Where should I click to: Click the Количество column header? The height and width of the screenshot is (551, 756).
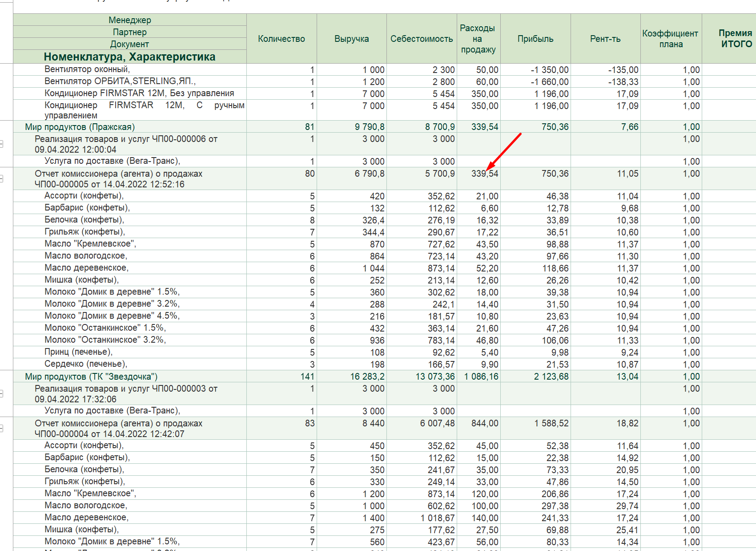coord(281,39)
